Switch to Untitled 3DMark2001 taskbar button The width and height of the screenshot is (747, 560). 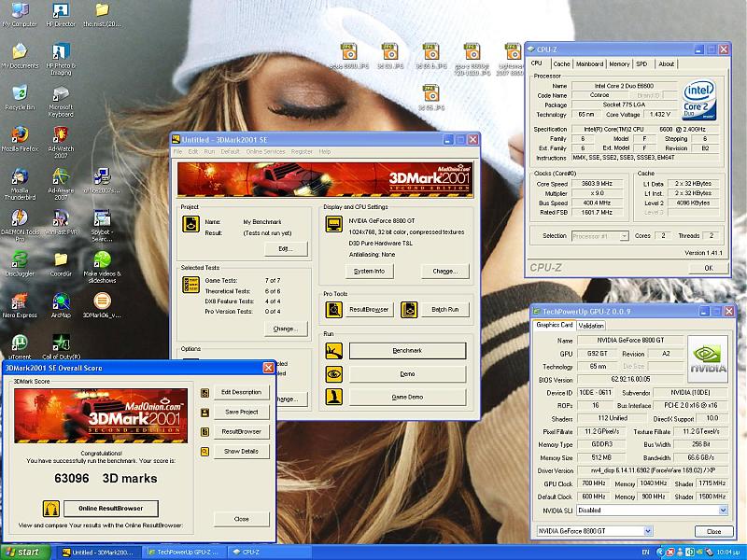(101, 553)
